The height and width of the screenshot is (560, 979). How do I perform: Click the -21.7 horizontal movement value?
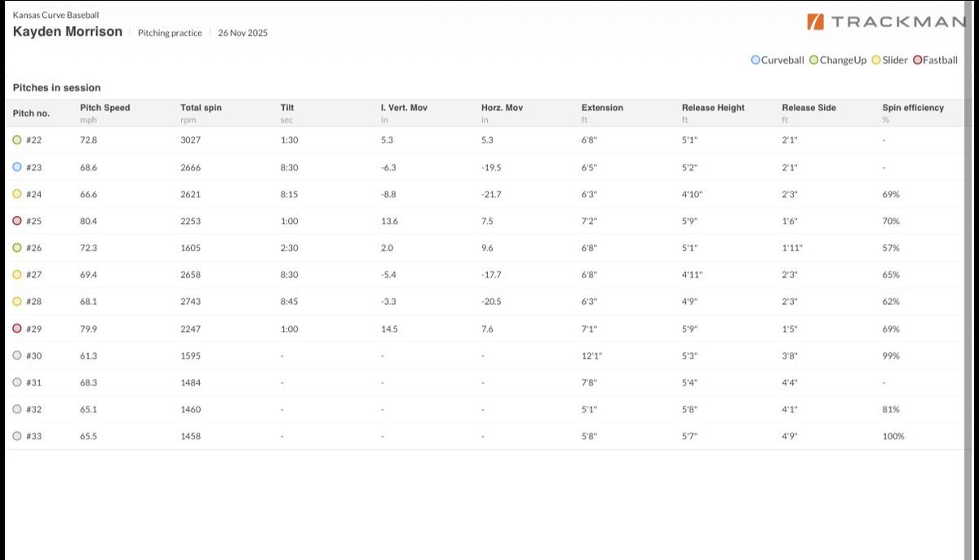click(x=491, y=194)
